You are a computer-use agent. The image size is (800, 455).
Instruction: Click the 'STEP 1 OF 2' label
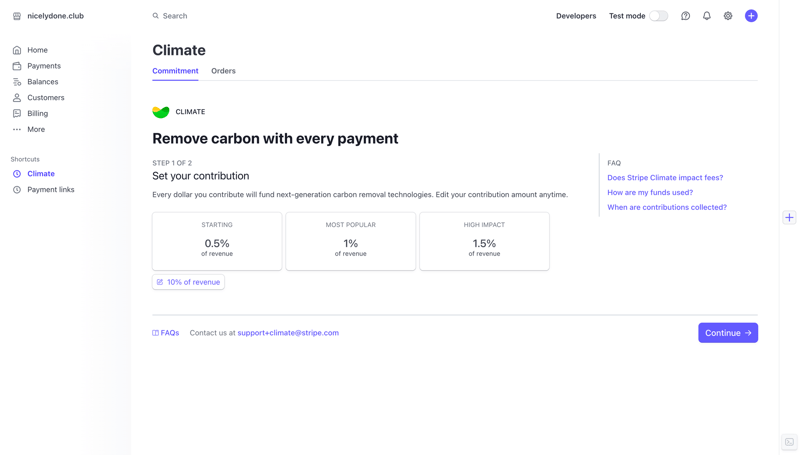172,163
